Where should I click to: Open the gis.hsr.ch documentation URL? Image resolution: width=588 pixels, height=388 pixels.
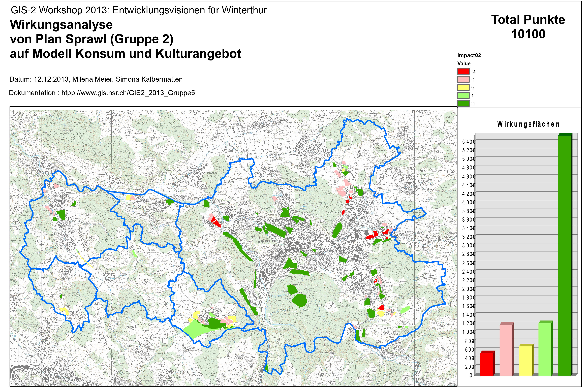click(x=128, y=93)
